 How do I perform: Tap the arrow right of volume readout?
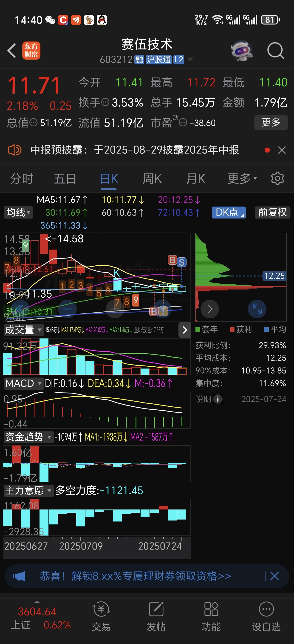pyautogui.click(x=185, y=330)
